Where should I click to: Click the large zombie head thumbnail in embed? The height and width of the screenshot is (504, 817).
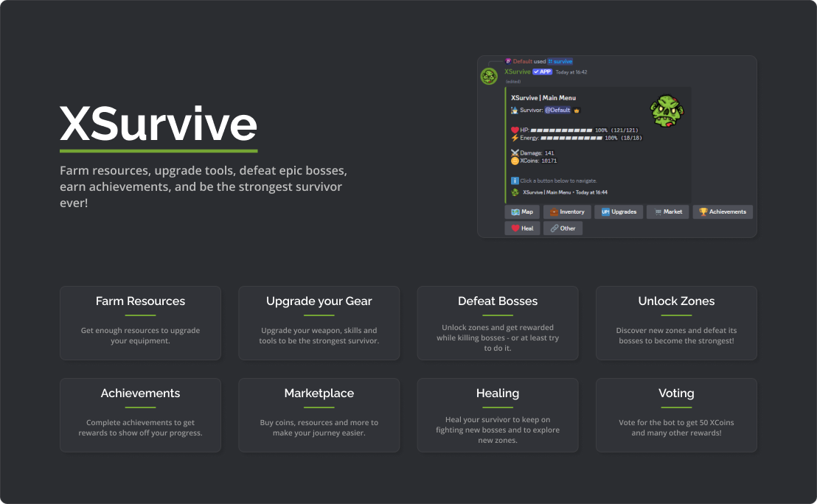click(666, 110)
